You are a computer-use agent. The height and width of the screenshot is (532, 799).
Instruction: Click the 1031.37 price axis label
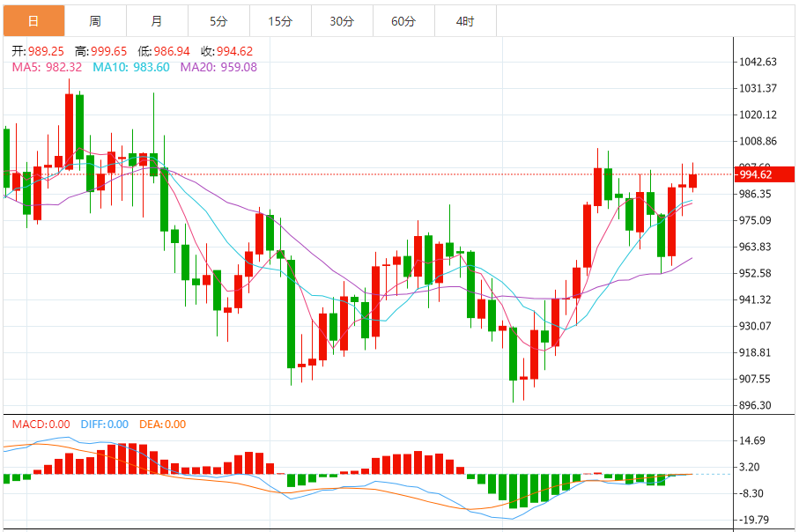point(758,88)
